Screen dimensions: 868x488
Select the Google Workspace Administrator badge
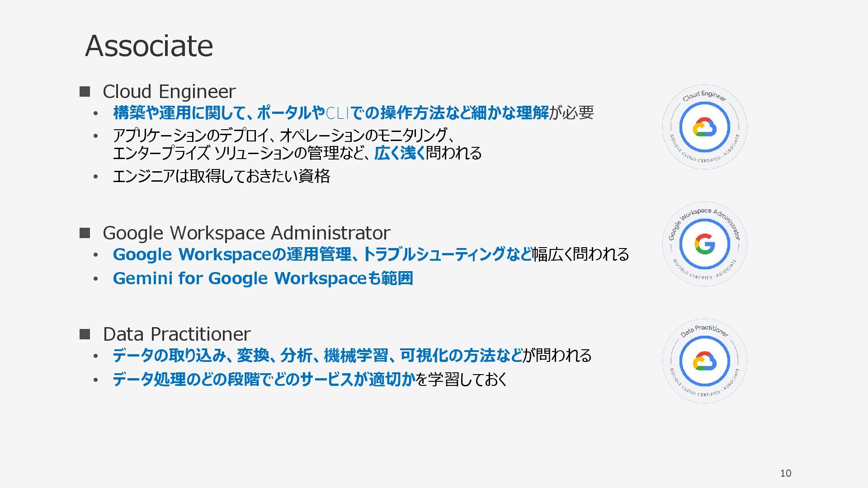tap(704, 244)
